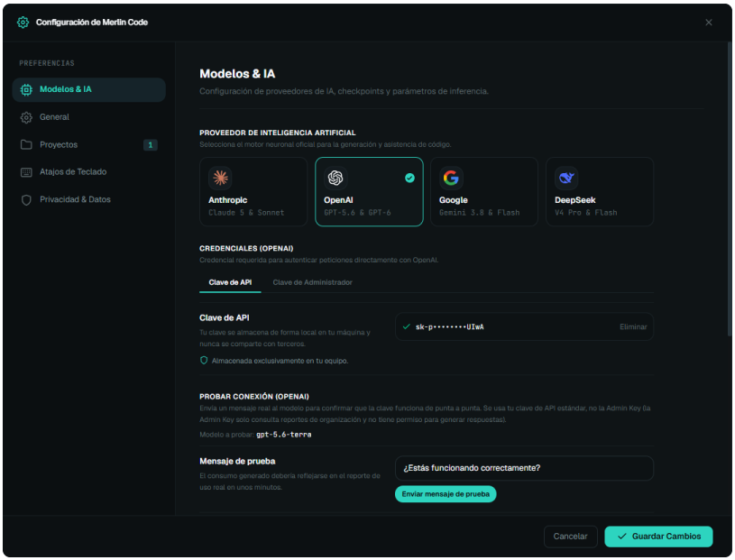Viewport: 735px width, 560px height.
Task: Open the General preferences section
Action: click(x=89, y=117)
